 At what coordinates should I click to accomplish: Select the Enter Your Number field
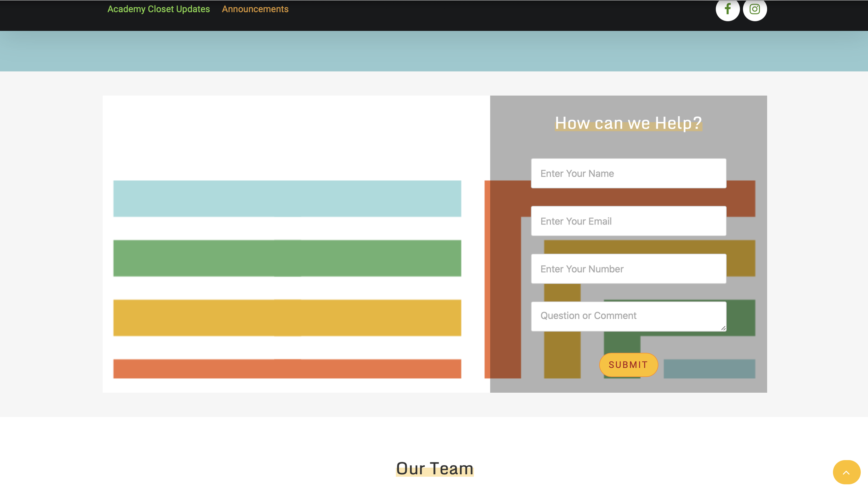click(x=628, y=269)
